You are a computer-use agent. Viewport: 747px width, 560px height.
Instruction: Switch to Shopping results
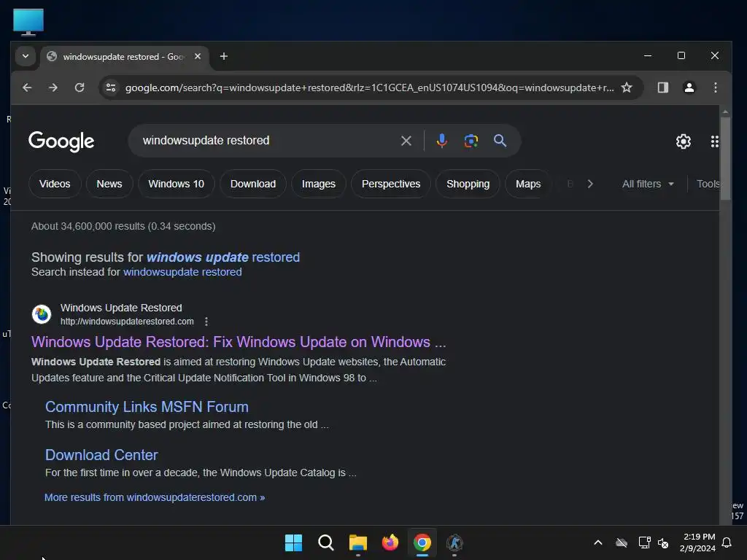tap(468, 184)
